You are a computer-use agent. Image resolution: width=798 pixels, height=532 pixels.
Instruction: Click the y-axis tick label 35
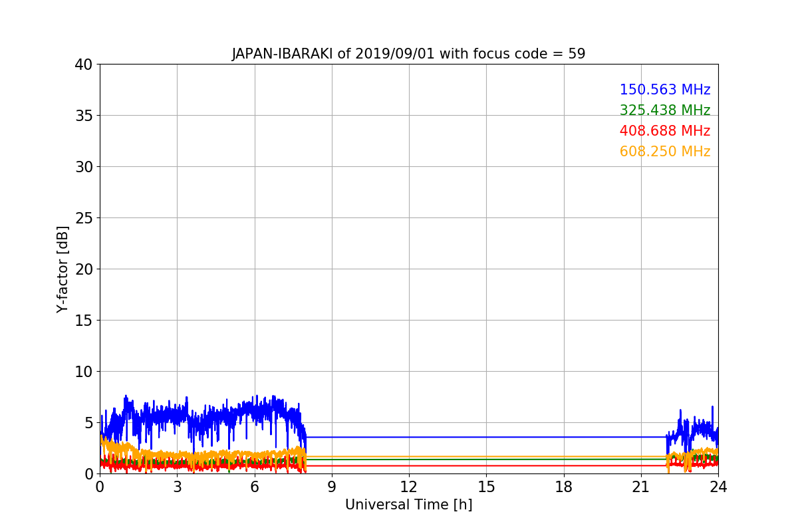tap(83, 116)
